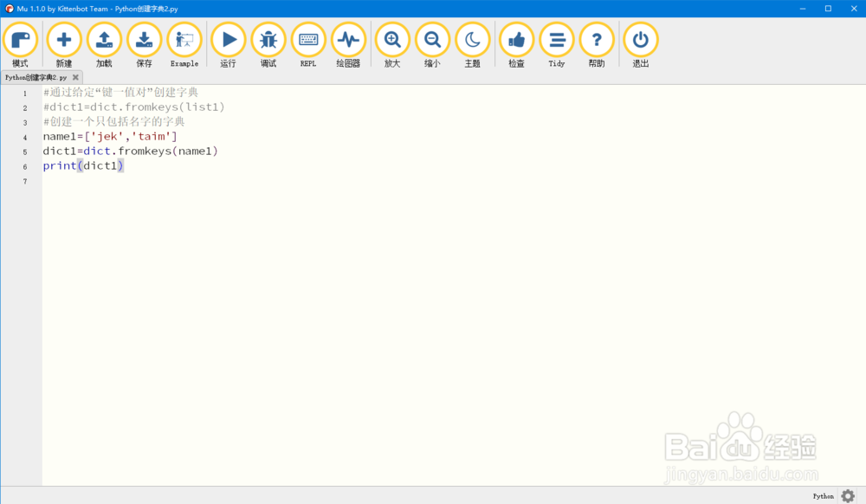Place cursor on the print(dict1) line
The height and width of the screenshot is (504, 866).
(84, 165)
